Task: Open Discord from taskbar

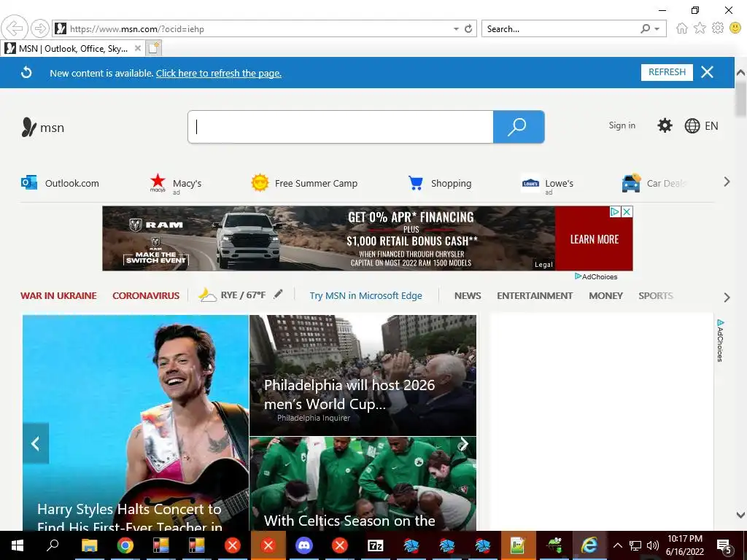Action: (x=304, y=545)
